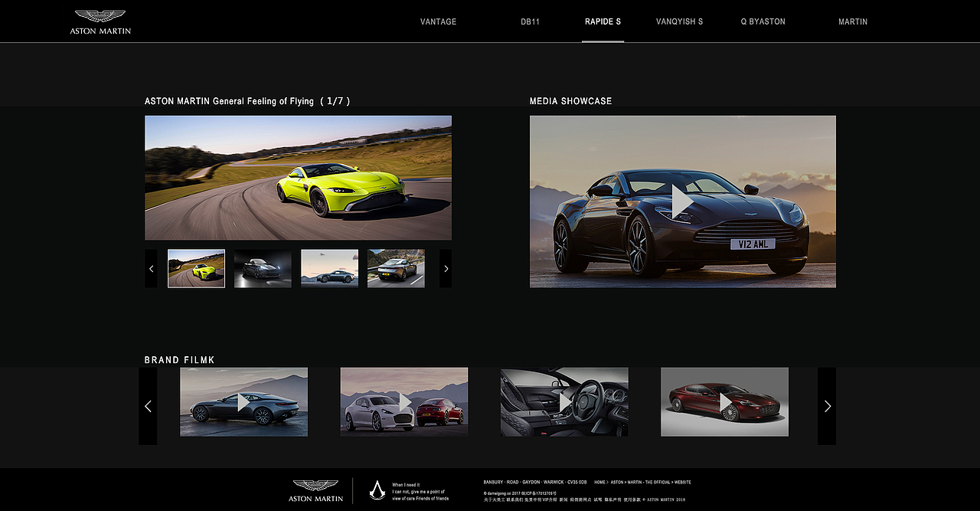
Task: Show next gallery thumbnails with right arrow
Action: click(x=446, y=269)
